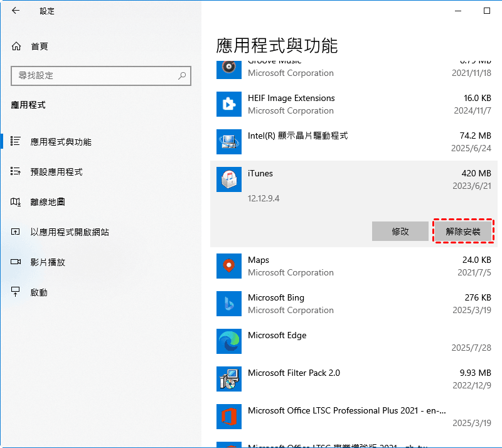
Task: Click the search magnifier icon
Action: point(182,75)
